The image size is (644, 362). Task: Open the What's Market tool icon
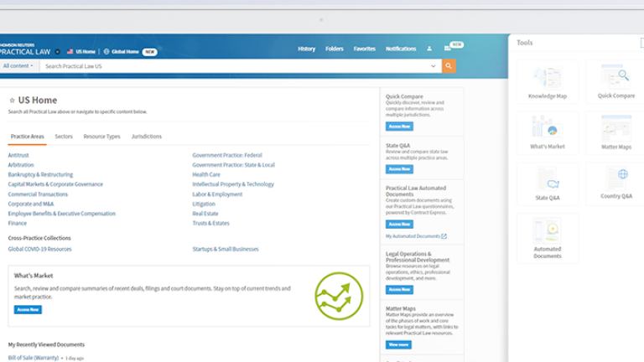click(x=547, y=126)
